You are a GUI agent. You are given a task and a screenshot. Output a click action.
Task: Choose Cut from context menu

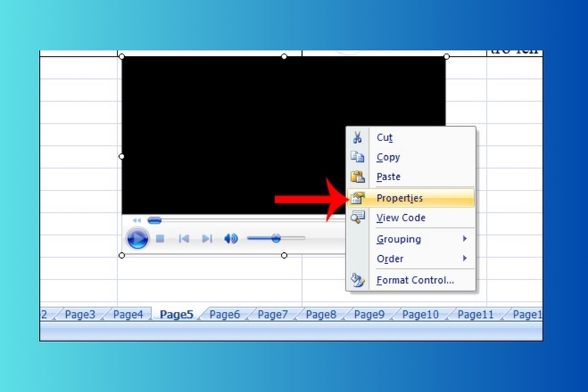[x=411, y=138]
